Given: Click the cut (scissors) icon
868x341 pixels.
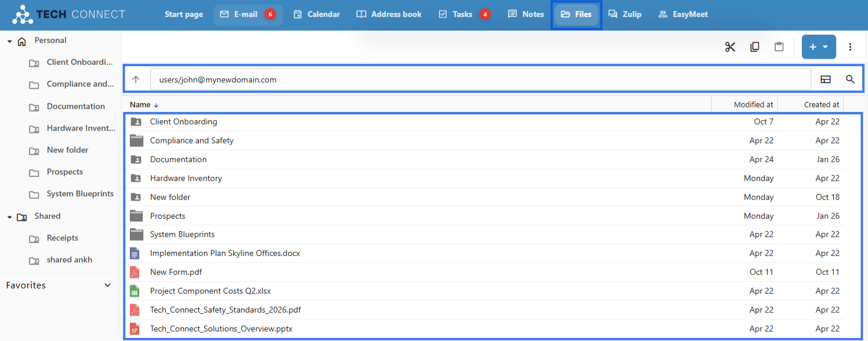Looking at the screenshot, I should click(730, 47).
